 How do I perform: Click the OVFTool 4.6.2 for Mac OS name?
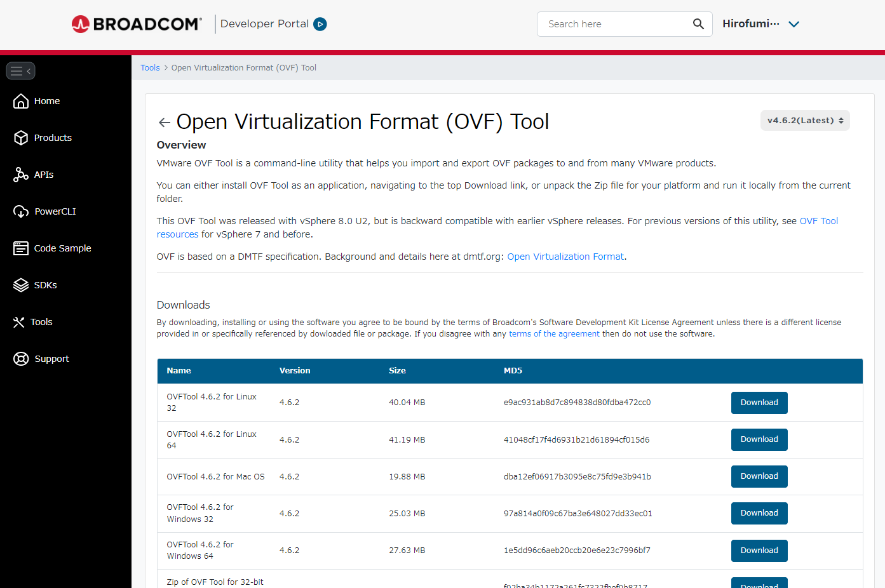point(215,477)
